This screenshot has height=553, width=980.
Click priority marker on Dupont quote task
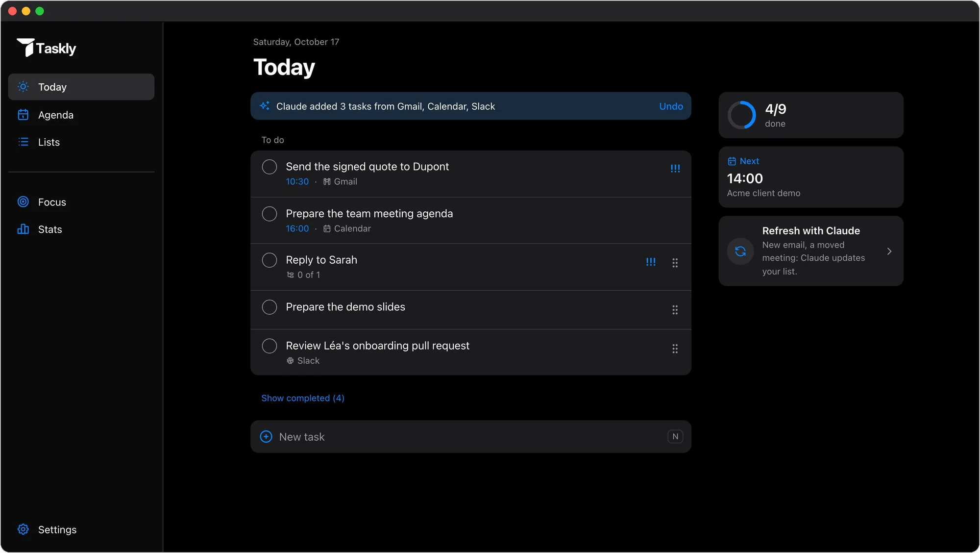(x=675, y=168)
